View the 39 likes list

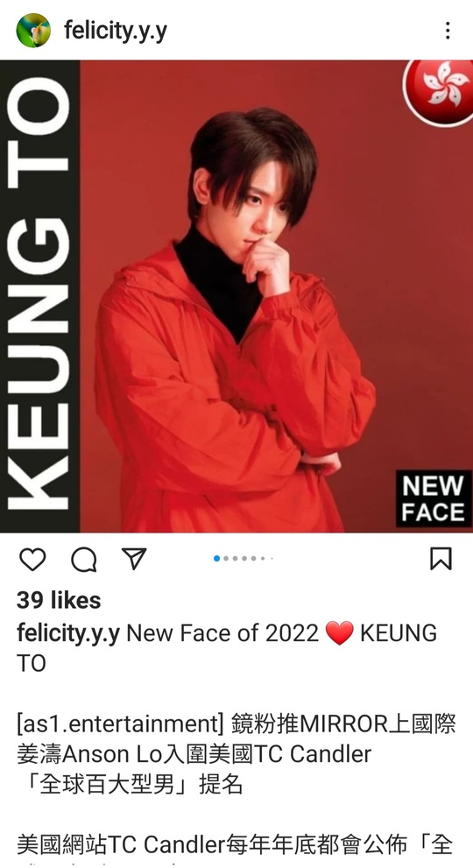click(59, 601)
